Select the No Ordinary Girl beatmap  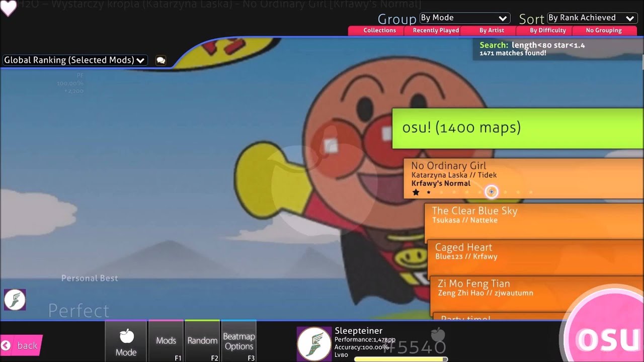click(524, 178)
